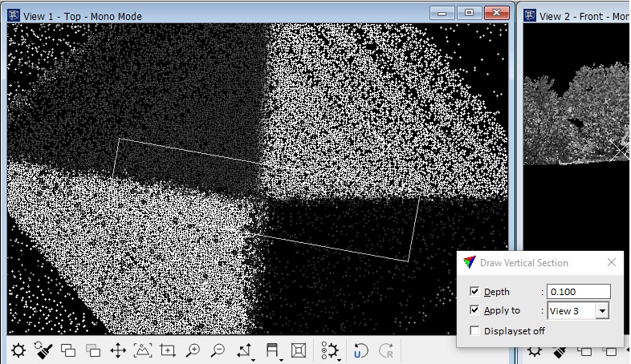The height and width of the screenshot is (364, 631).
Task: Open the Apply to View 3 dropdown
Action: click(602, 310)
